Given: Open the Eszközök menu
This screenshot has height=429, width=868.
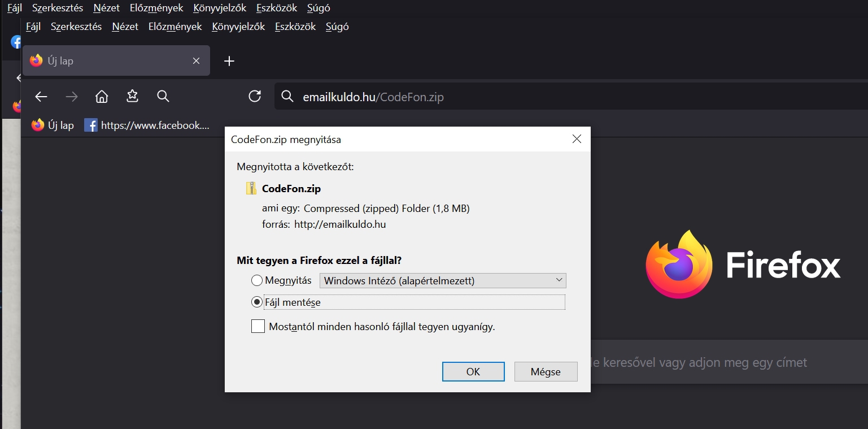Looking at the screenshot, I should (x=295, y=27).
